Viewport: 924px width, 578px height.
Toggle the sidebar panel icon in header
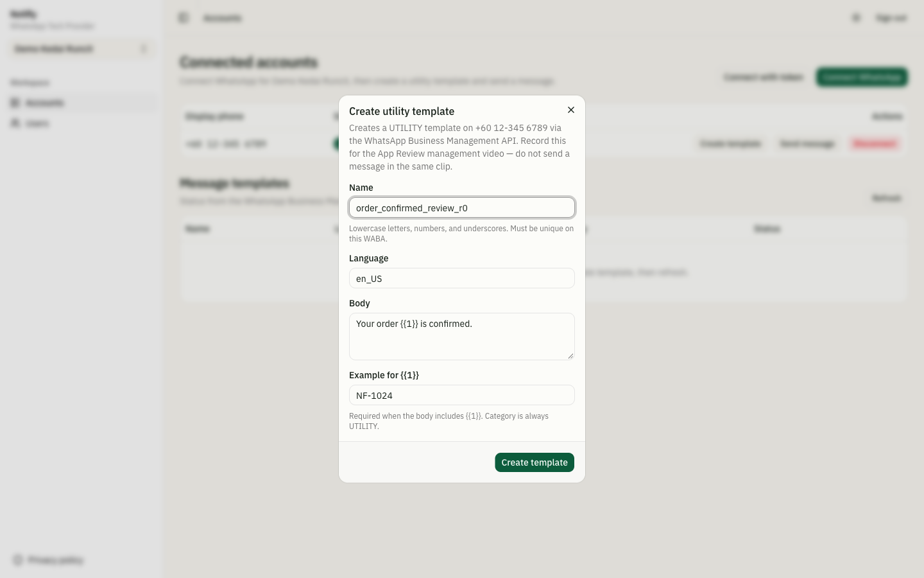tap(184, 18)
